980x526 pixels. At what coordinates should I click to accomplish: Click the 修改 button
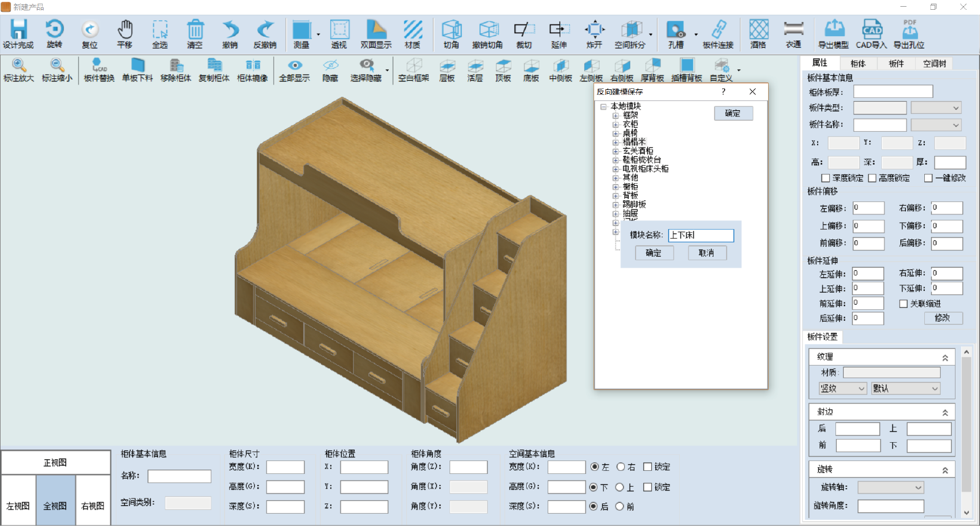[942, 318]
